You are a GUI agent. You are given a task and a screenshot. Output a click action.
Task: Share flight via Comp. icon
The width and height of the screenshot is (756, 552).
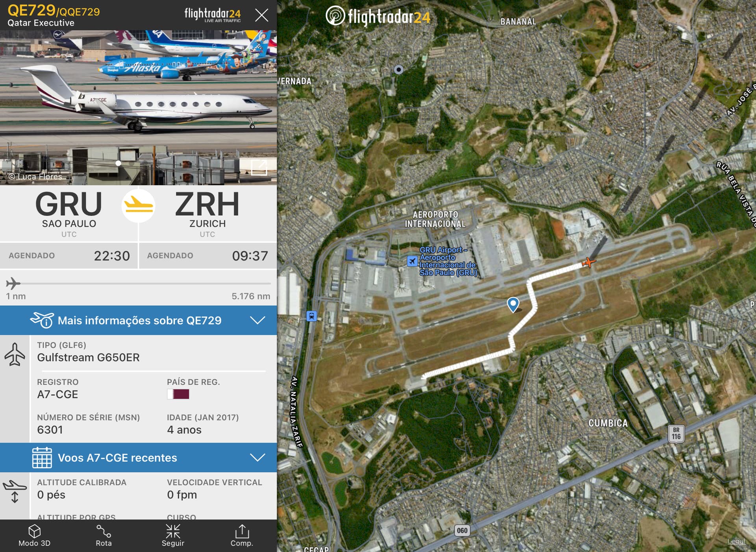[242, 535]
